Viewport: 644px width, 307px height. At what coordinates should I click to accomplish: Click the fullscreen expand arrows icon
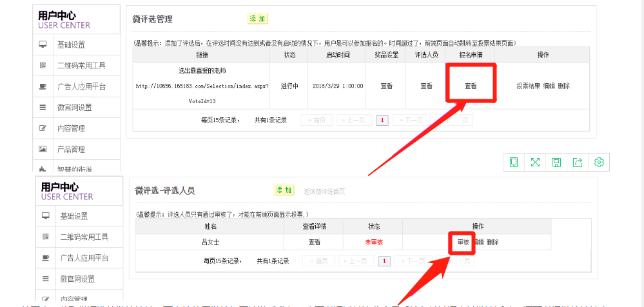(x=535, y=163)
